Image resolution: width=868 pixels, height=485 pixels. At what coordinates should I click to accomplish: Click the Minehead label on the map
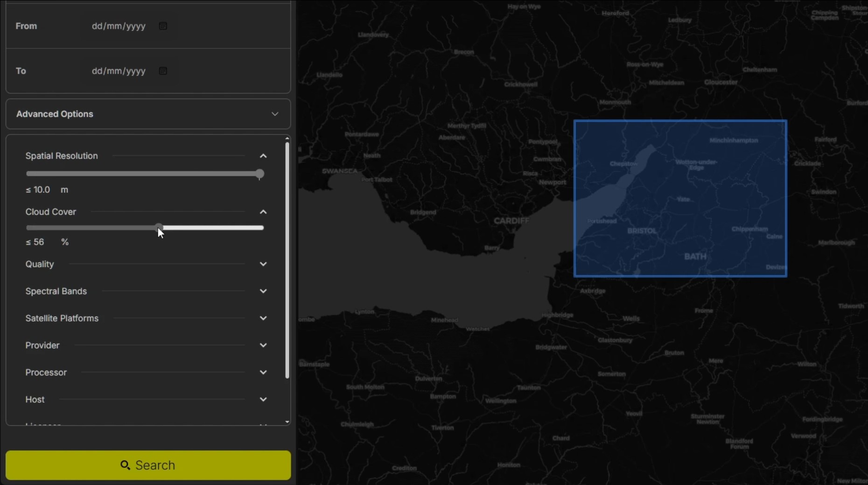pos(444,320)
